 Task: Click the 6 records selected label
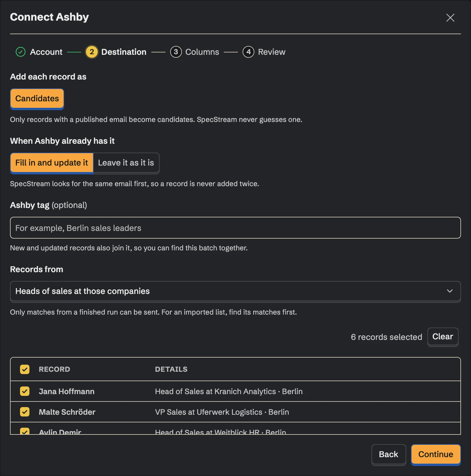386,337
